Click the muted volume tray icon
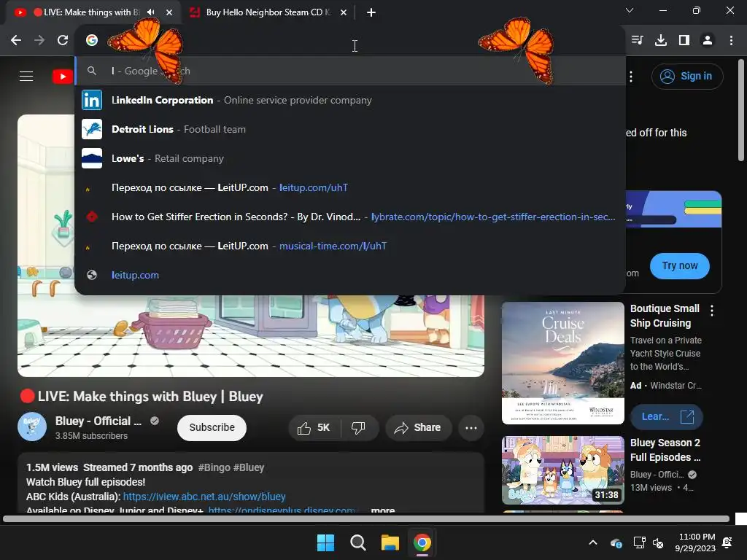 tap(659, 542)
